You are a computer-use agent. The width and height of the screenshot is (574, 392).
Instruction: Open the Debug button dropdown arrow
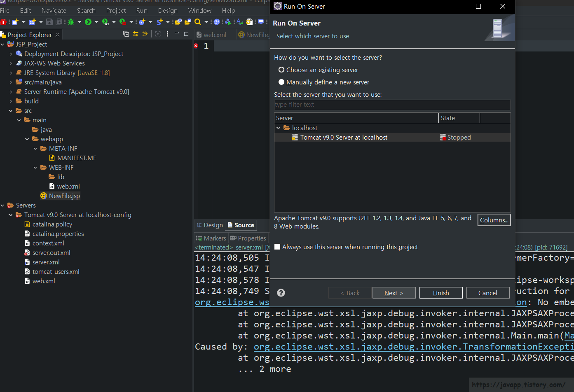point(79,22)
